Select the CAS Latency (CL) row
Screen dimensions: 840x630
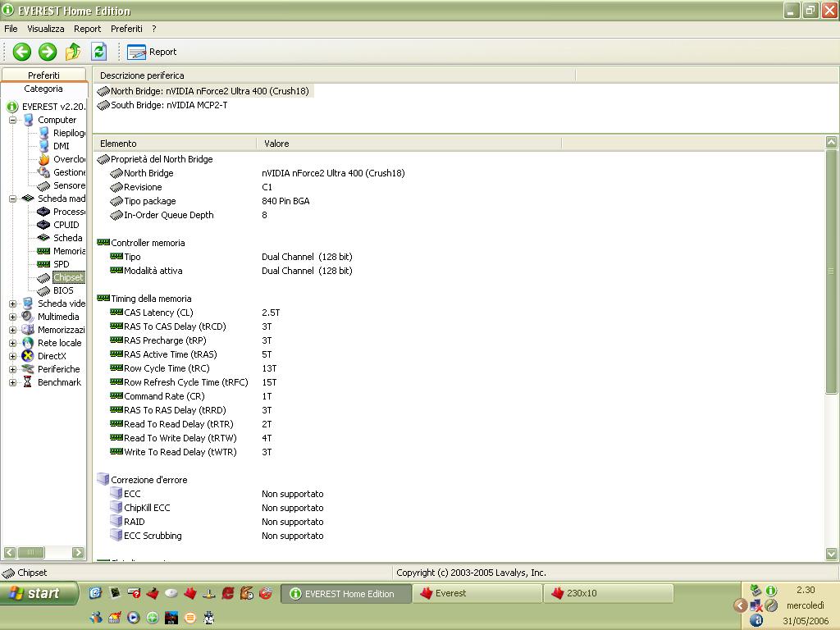195,313
